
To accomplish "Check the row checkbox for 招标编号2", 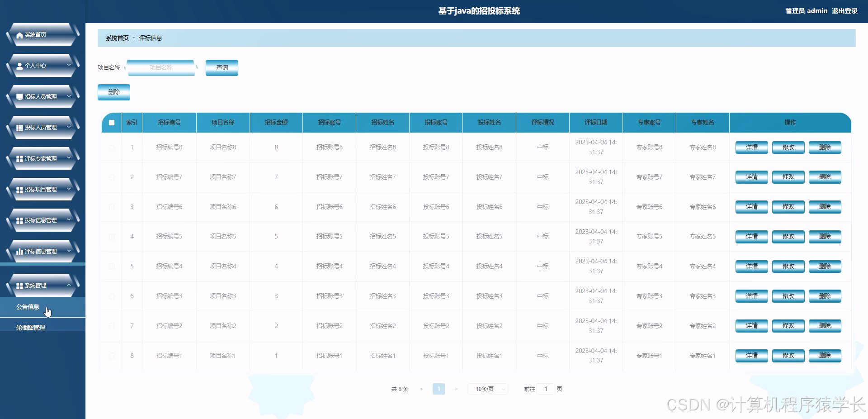I will coord(112,326).
